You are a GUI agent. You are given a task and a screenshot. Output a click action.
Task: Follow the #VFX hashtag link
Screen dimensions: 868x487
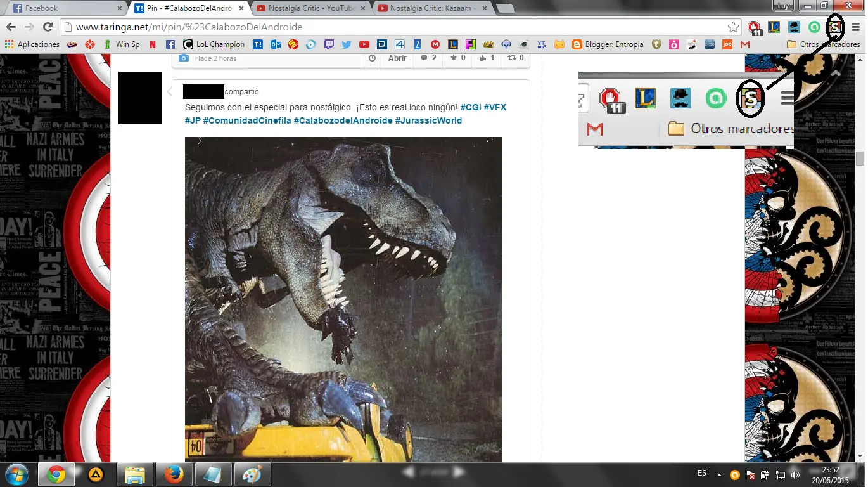click(x=495, y=107)
